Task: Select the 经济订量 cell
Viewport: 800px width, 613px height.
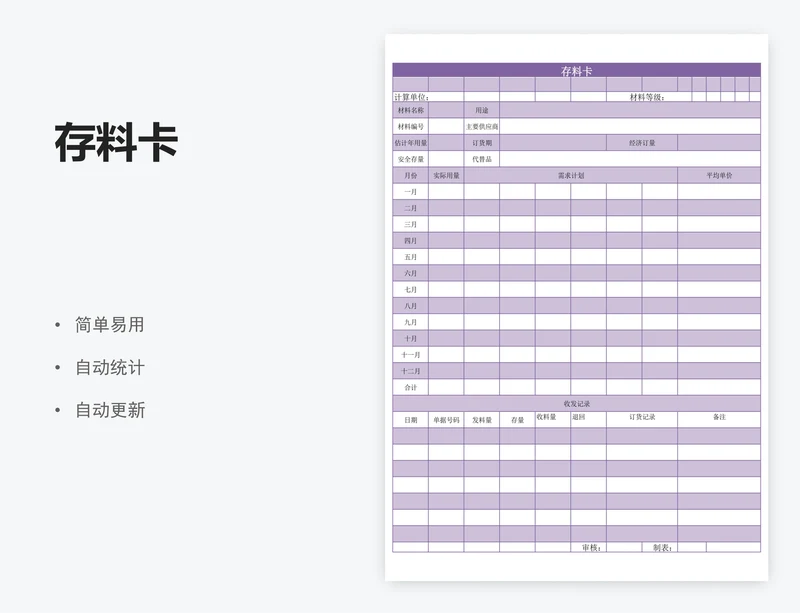Action: (x=642, y=143)
